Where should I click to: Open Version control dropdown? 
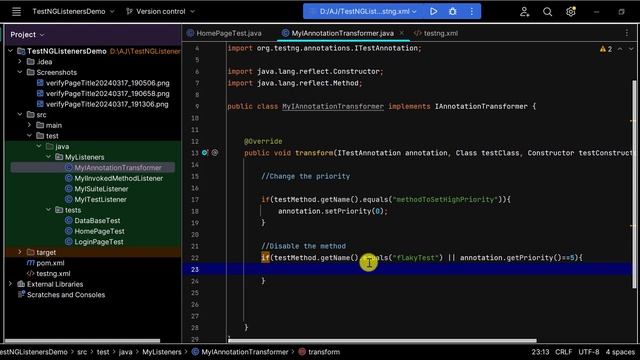pyautogui.click(x=160, y=11)
